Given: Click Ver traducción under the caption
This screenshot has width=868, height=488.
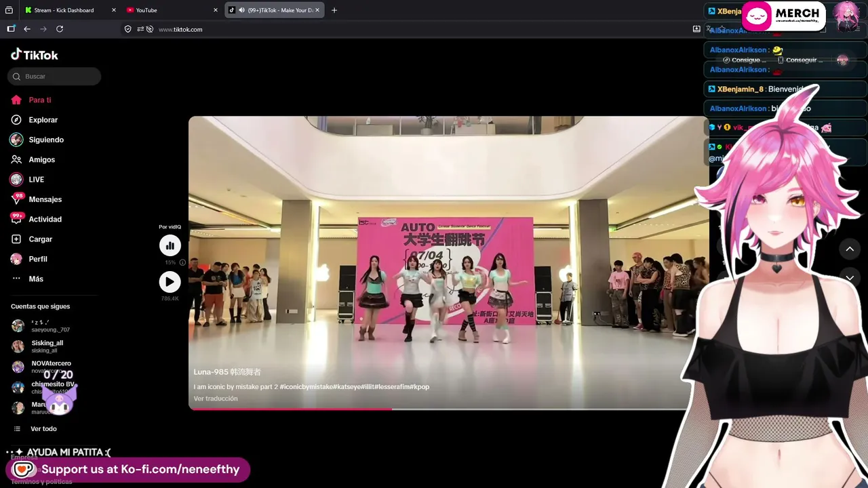Looking at the screenshot, I should pyautogui.click(x=216, y=399).
